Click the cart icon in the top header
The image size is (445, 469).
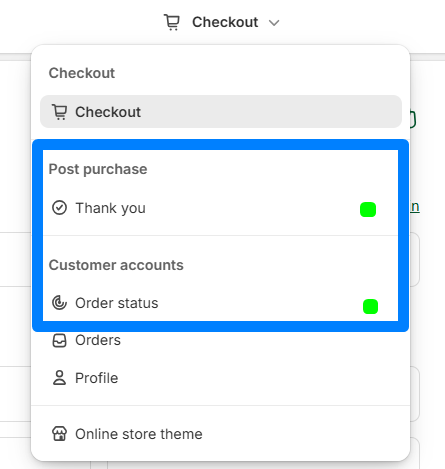point(172,22)
